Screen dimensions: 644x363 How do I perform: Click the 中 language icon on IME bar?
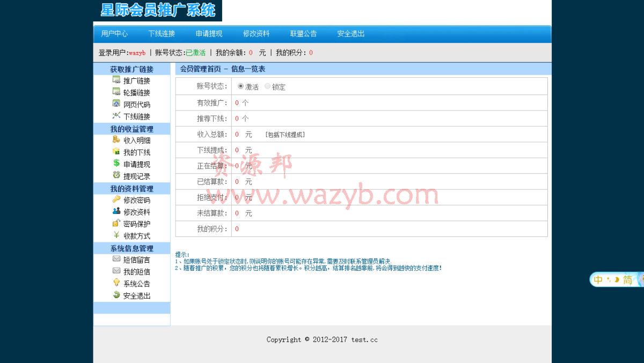[598, 280]
